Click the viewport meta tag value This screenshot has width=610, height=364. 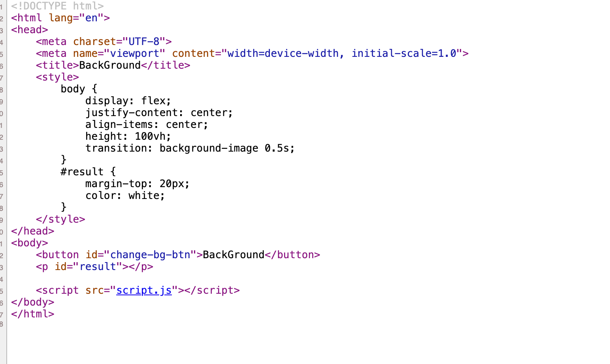point(134,53)
